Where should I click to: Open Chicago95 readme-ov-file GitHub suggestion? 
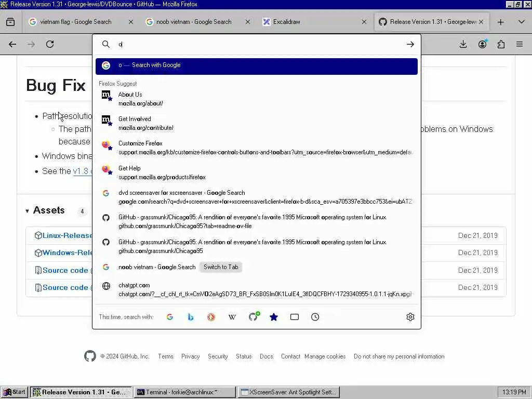click(x=257, y=221)
